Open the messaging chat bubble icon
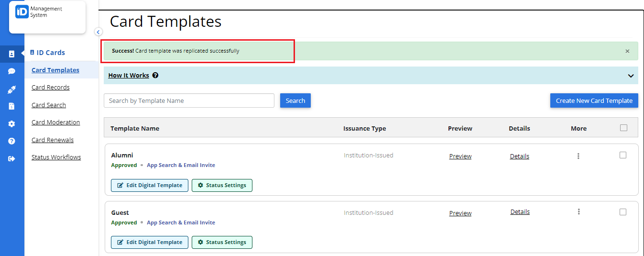This screenshot has width=644, height=256. point(11,71)
